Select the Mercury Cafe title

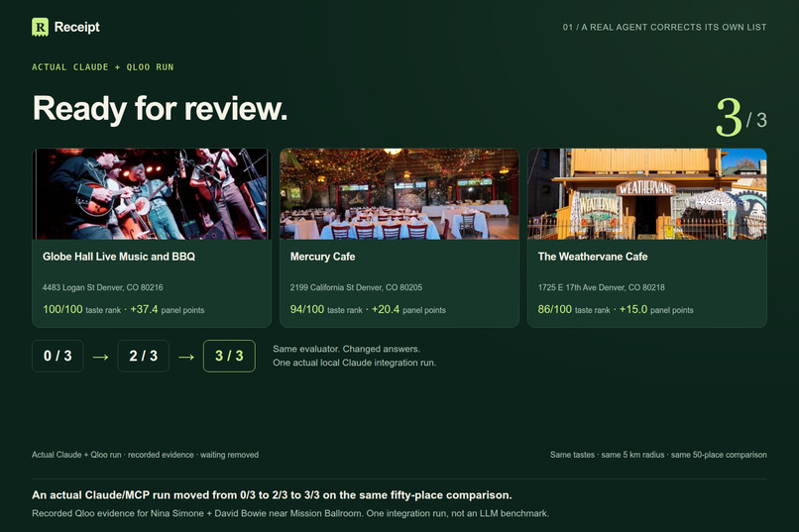click(x=322, y=257)
